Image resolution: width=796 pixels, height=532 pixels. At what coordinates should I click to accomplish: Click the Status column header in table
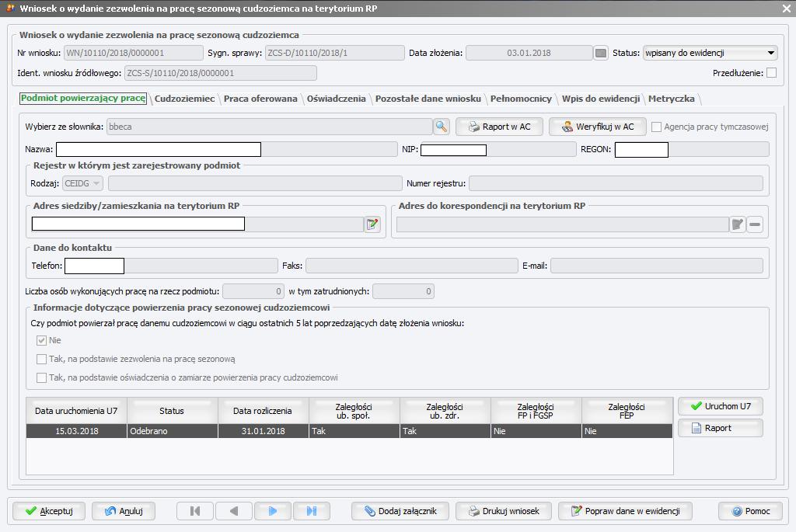pos(172,411)
